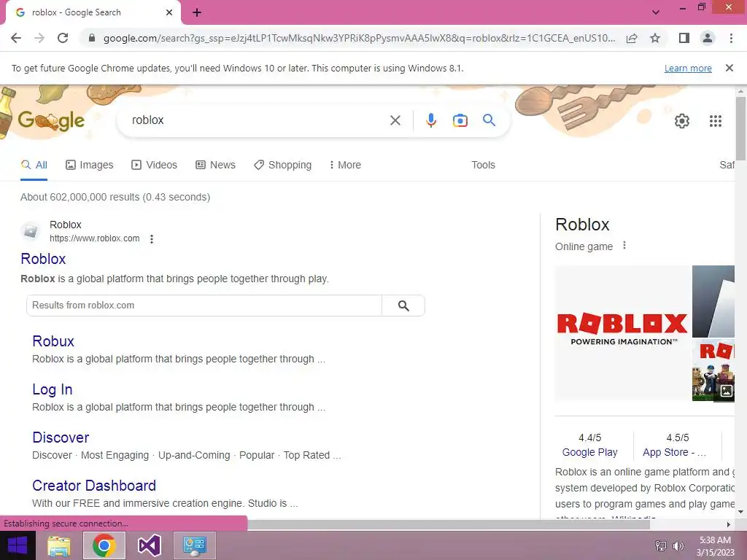Bookmark this page with the star

(655, 38)
